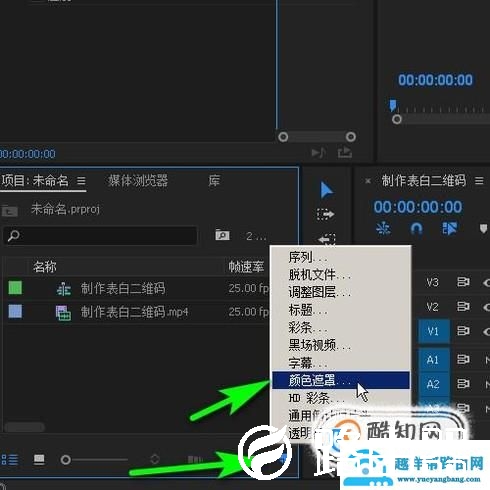Choose 颜色遮罩... from the menu
The height and width of the screenshot is (490, 490).
[341, 380]
